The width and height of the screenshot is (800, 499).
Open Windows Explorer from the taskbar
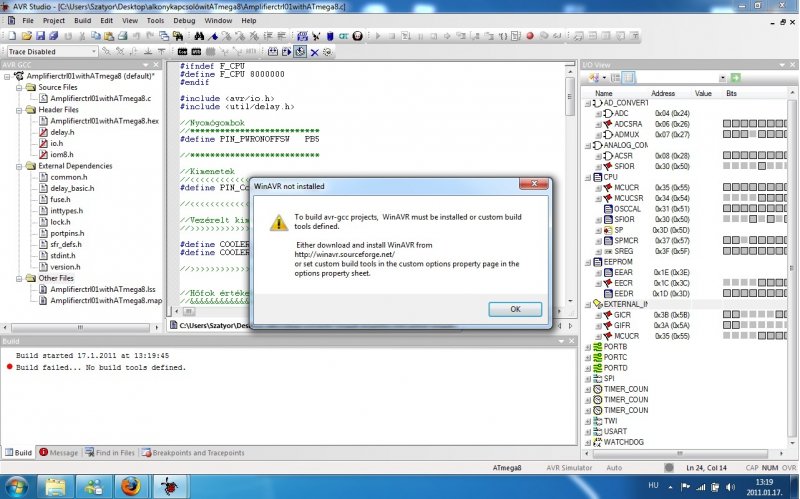point(55,486)
